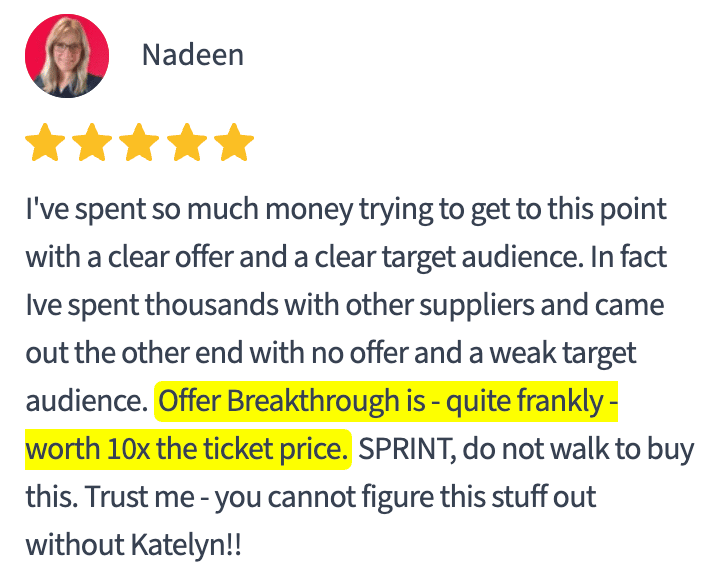Image resolution: width=722 pixels, height=578 pixels.
Task: Select the fifth gold rating star
Action: 234,142
